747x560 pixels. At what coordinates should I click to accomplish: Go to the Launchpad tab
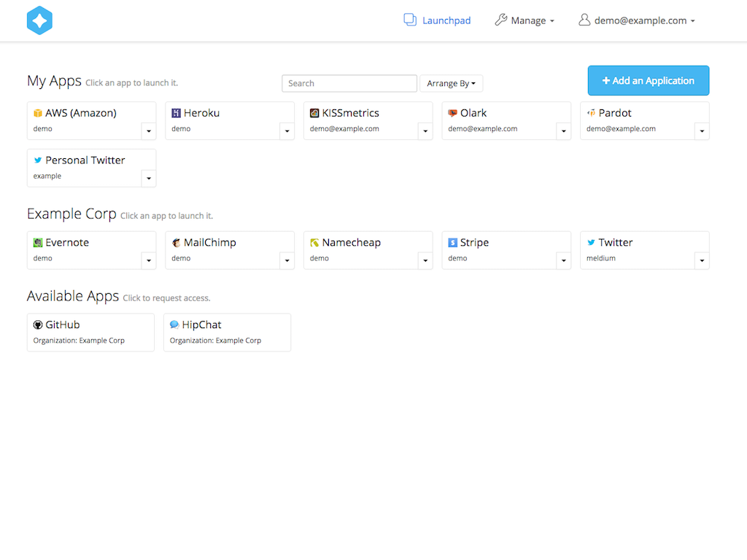coord(438,20)
